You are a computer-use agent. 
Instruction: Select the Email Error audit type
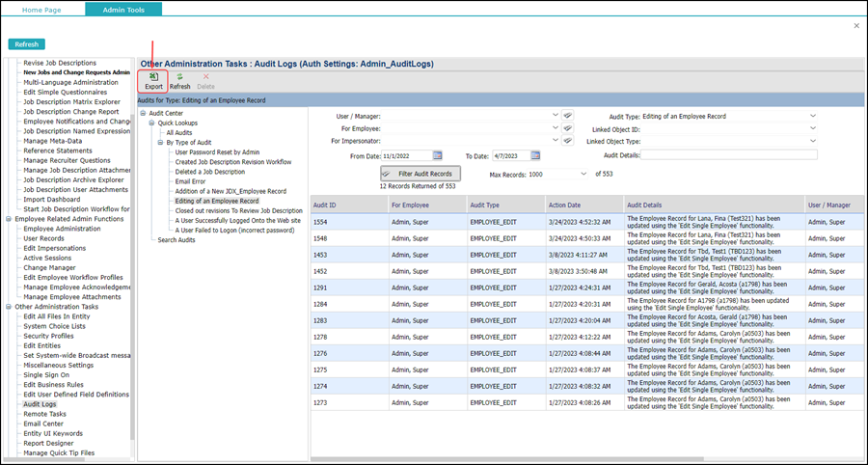190,181
